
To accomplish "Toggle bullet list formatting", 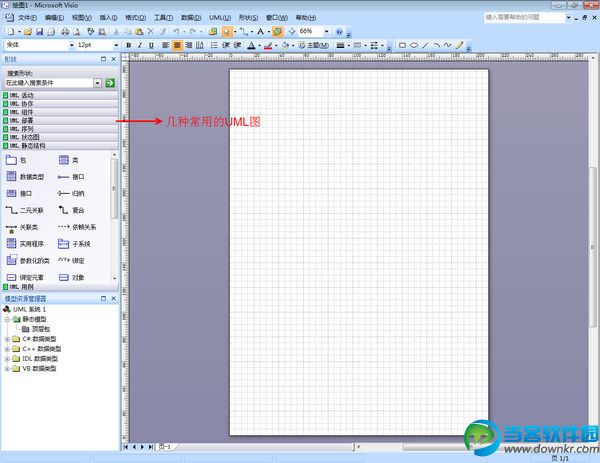I will [x=214, y=45].
